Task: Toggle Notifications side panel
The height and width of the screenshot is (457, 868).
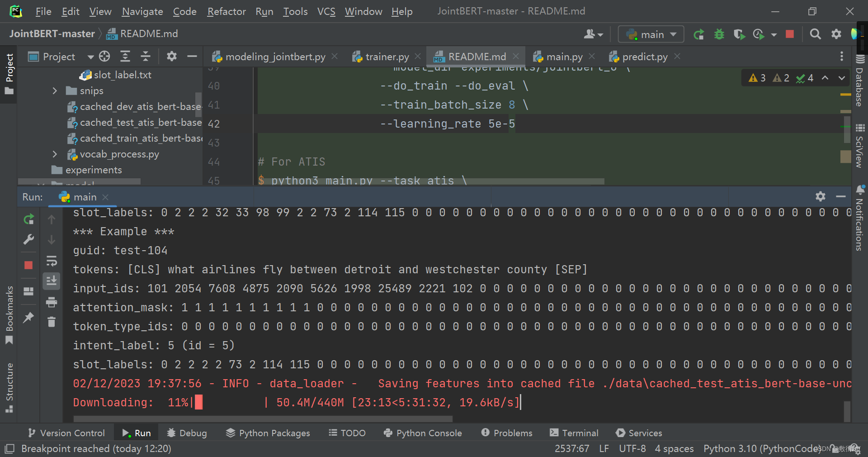Action: [x=860, y=218]
